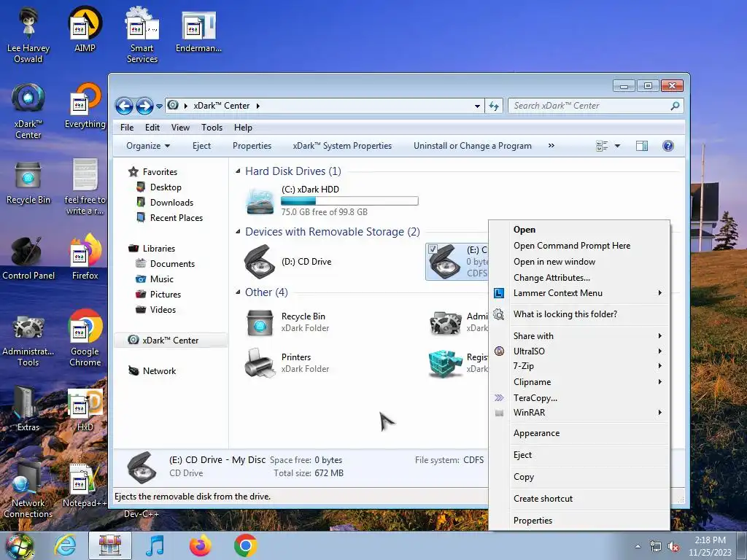Expand the 7-Zip submenu

click(x=579, y=366)
